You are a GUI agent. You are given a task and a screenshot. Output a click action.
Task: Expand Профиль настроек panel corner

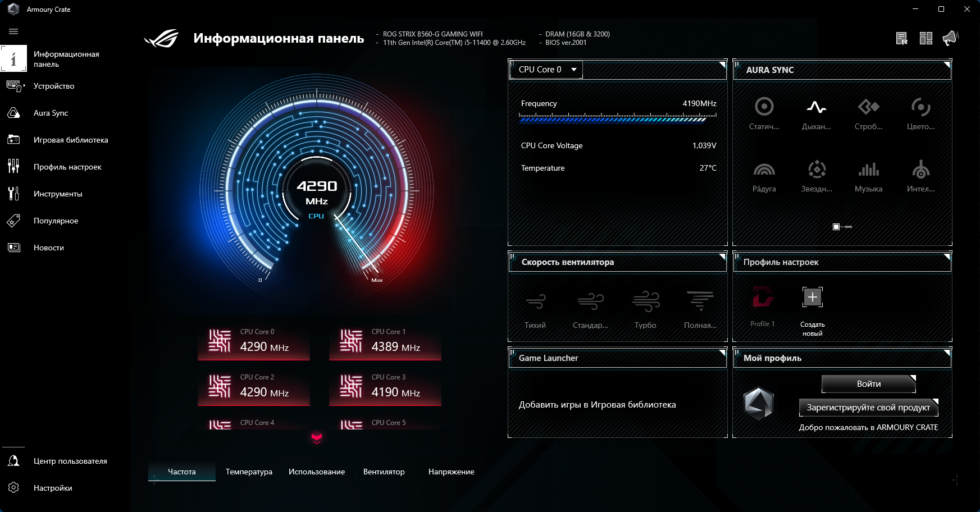coord(946,257)
